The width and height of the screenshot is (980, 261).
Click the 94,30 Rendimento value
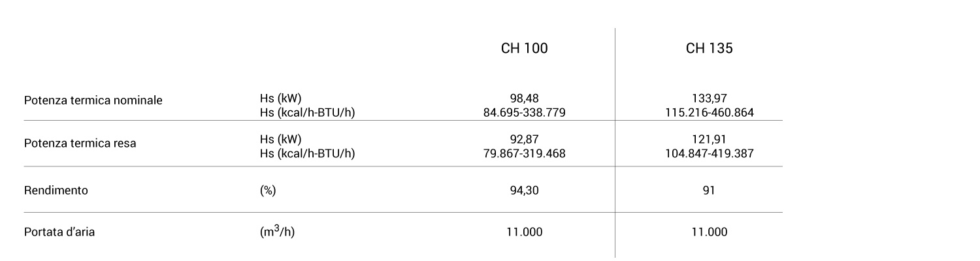[524, 191]
